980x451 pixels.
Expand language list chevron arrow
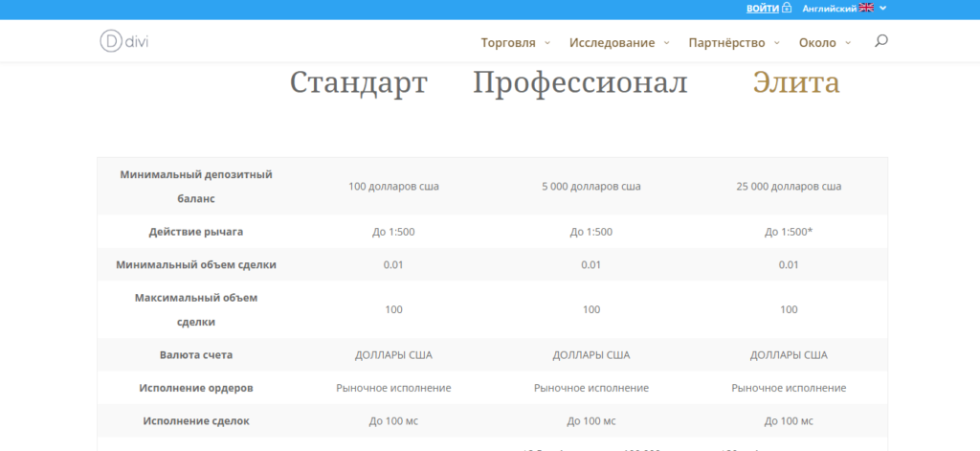pyautogui.click(x=882, y=8)
